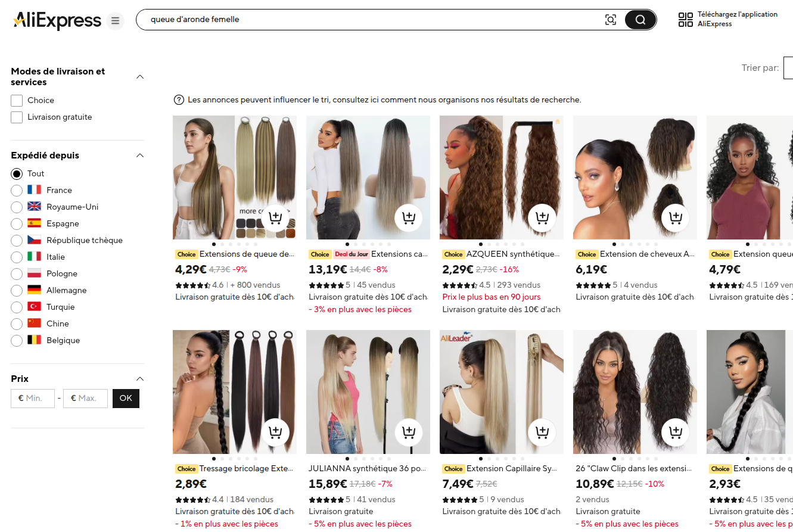Collapse the Expédié depuis section
The height and width of the screenshot is (532, 793).
point(140,155)
